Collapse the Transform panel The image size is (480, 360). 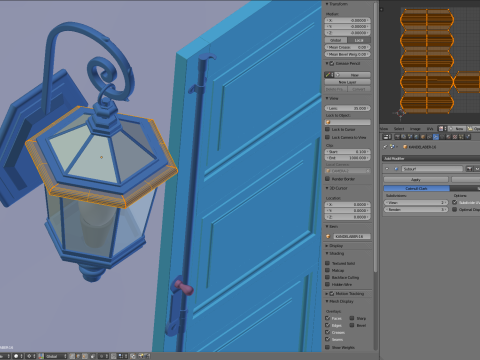tap(327, 4)
